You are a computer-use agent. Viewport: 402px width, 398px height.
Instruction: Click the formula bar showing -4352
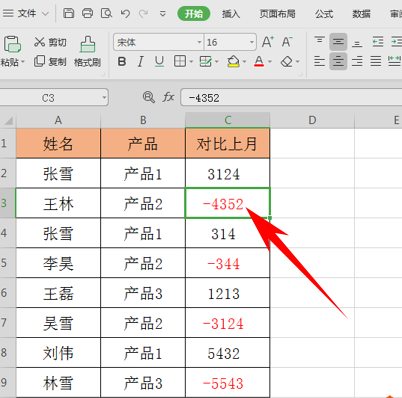pyautogui.click(x=291, y=98)
